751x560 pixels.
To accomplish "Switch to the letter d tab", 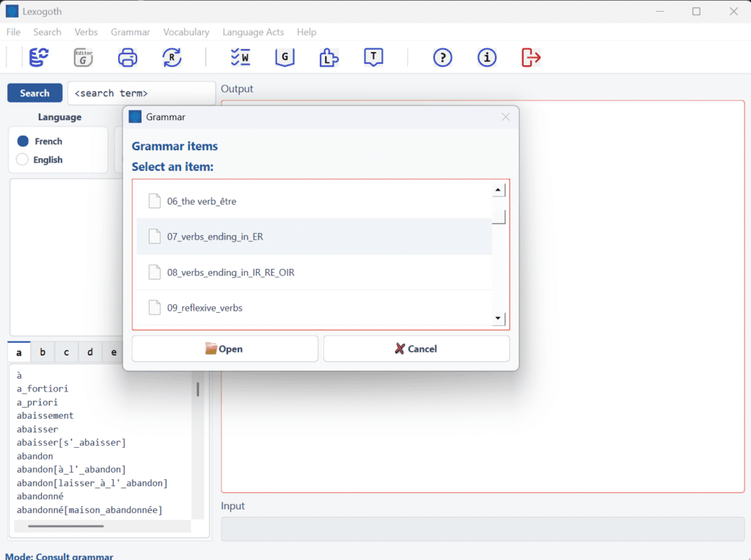I will point(90,353).
